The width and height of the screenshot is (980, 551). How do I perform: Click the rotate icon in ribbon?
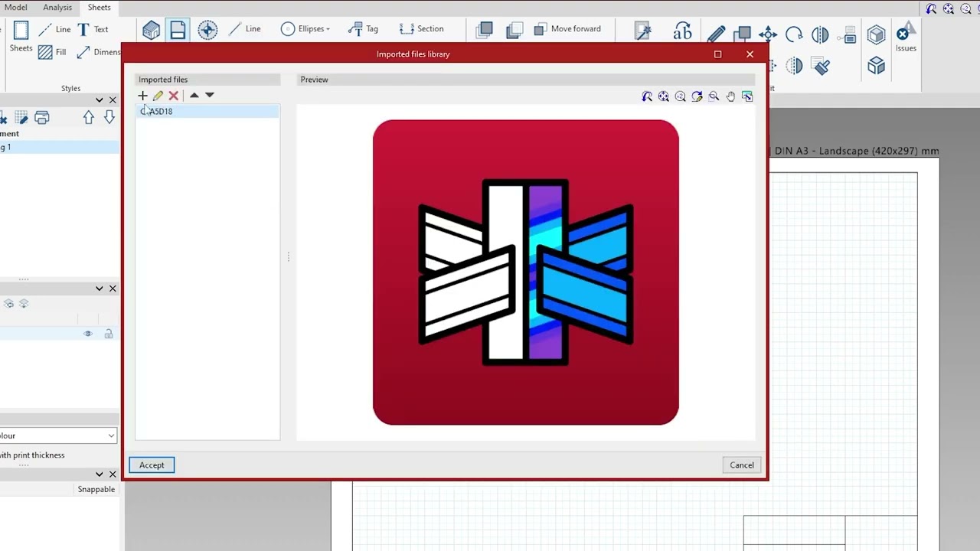tap(794, 34)
